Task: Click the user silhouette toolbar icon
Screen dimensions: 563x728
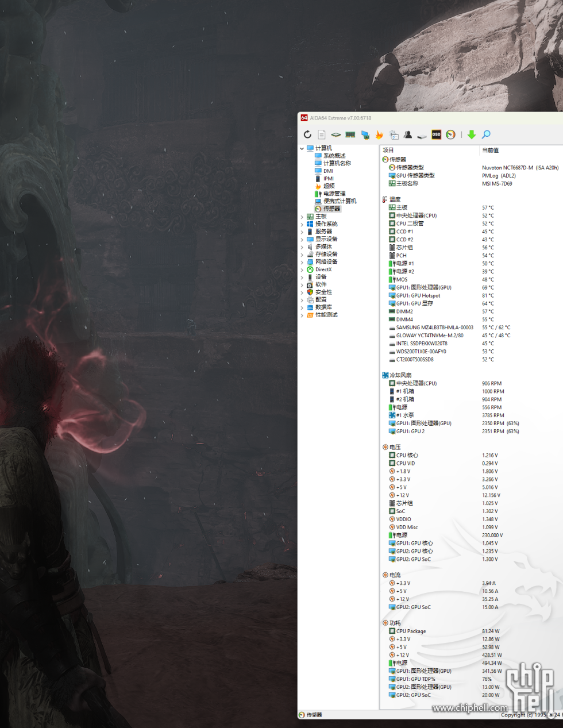Action: tap(407, 134)
